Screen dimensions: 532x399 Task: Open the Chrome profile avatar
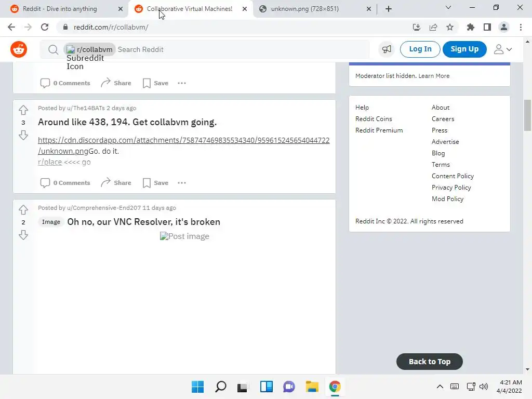(504, 27)
